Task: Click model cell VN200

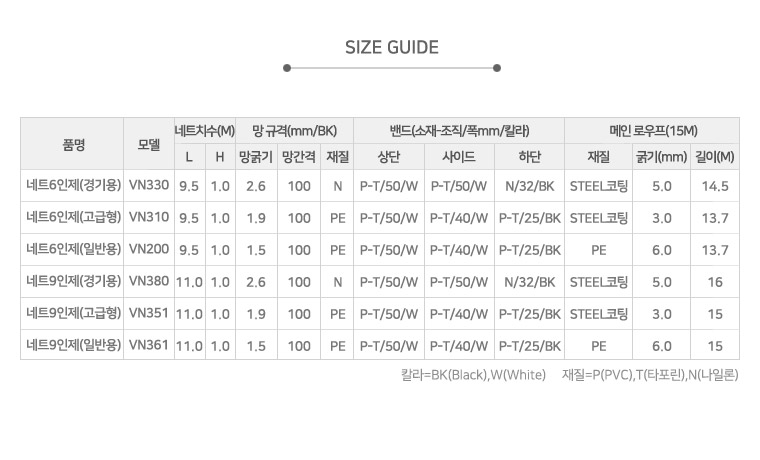Action: pyautogui.click(x=149, y=249)
